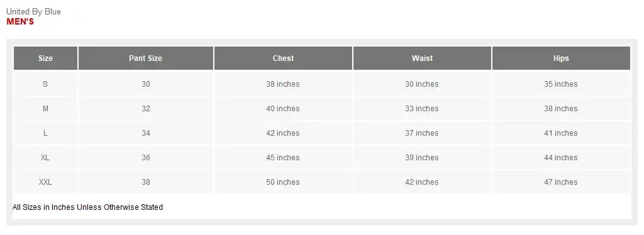Click the Chest column header
This screenshot has width=644, height=235.
(283, 58)
